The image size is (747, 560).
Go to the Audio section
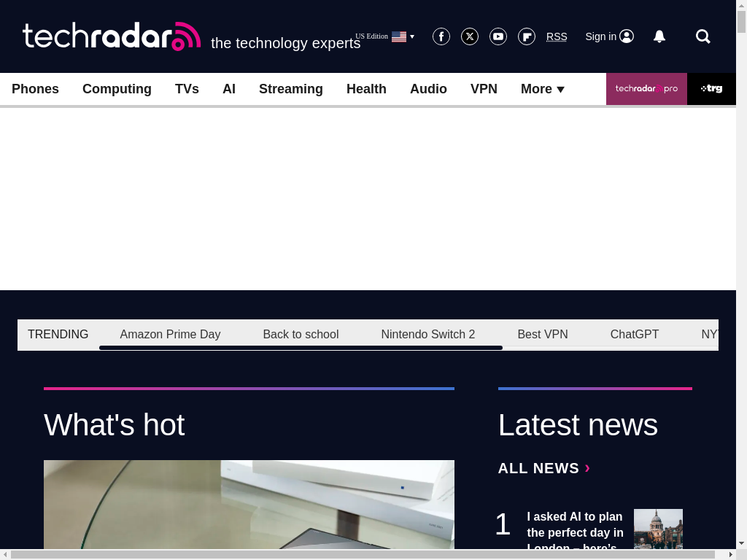(428, 89)
